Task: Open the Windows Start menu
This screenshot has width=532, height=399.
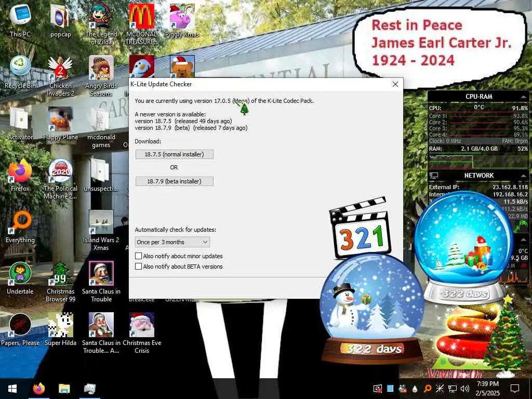Action: tap(12, 389)
